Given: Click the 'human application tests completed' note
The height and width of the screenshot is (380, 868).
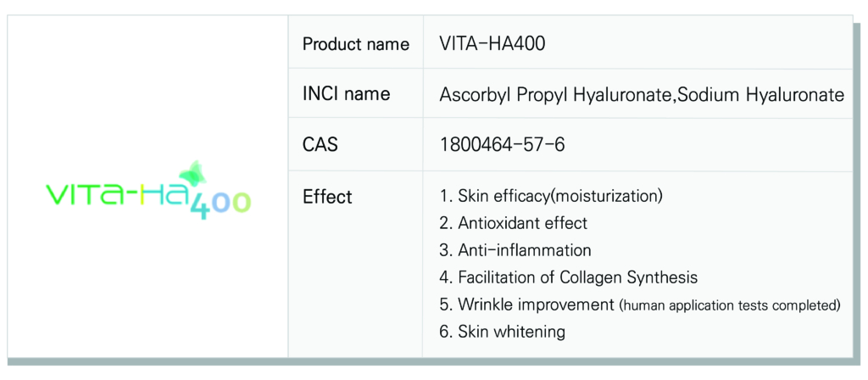Looking at the screenshot, I should coord(730,305).
